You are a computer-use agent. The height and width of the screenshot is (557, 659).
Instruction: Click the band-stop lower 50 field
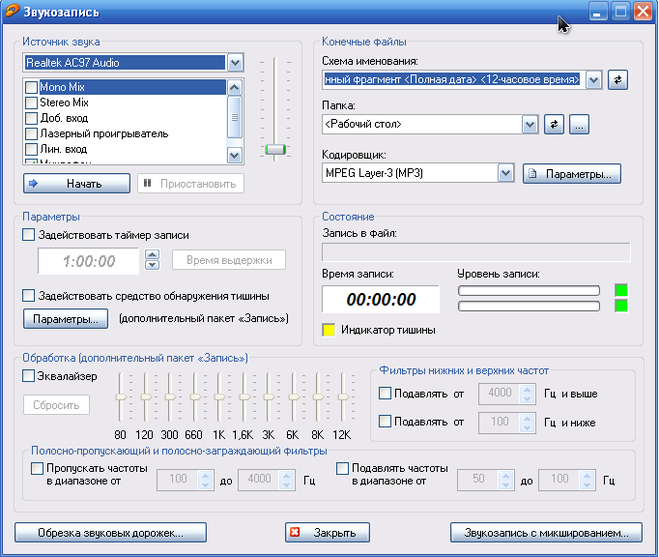pyautogui.click(x=478, y=480)
